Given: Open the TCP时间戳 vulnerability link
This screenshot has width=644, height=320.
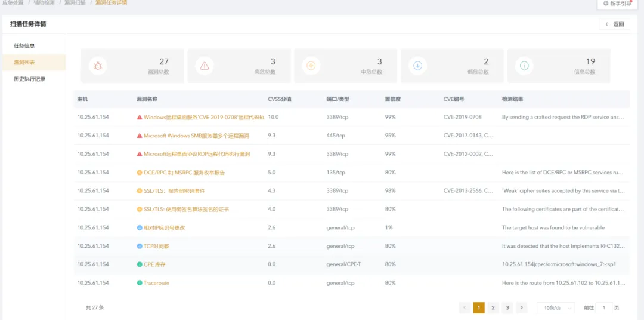Looking at the screenshot, I should tap(156, 246).
